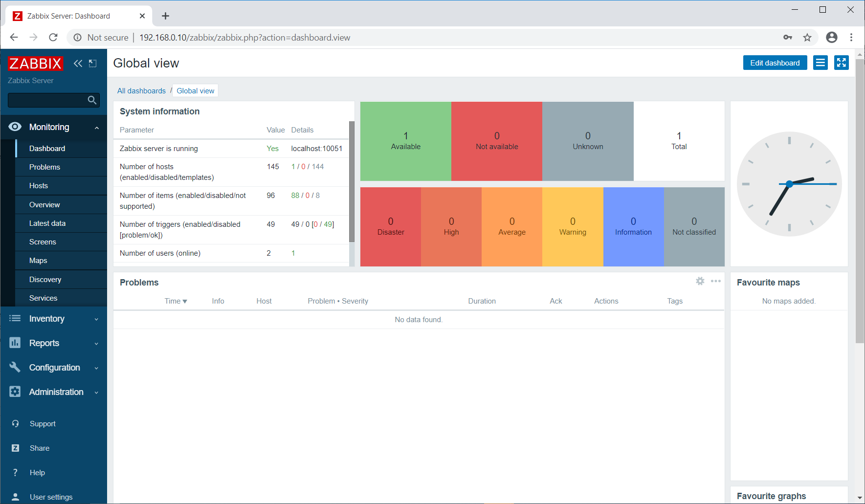Image resolution: width=865 pixels, height=504 pixels.
Task: Click the page vertical scrollbar thumb
Action: (x=860, y=200)
